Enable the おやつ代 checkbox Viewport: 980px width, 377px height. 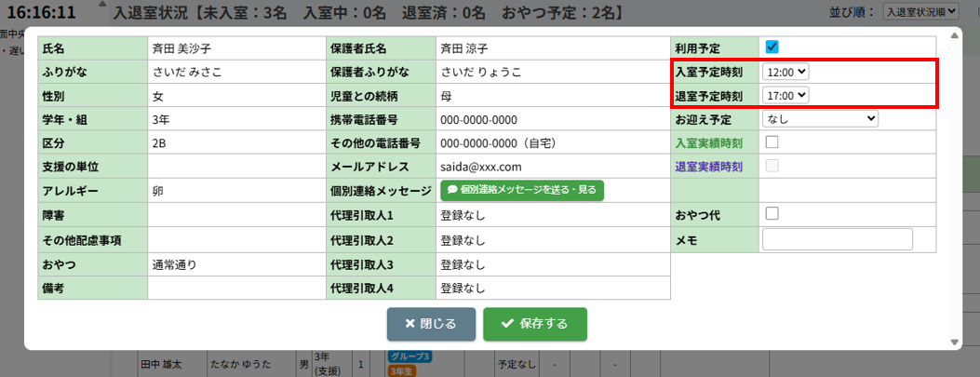(772, 214)
